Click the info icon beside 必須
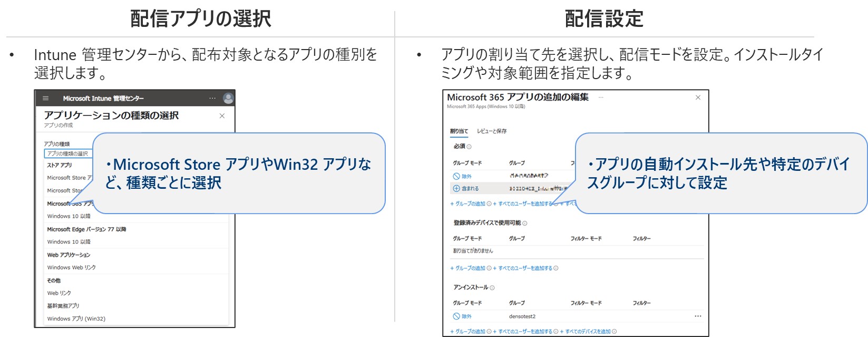868x337 pixels. (x=469, y=147)
